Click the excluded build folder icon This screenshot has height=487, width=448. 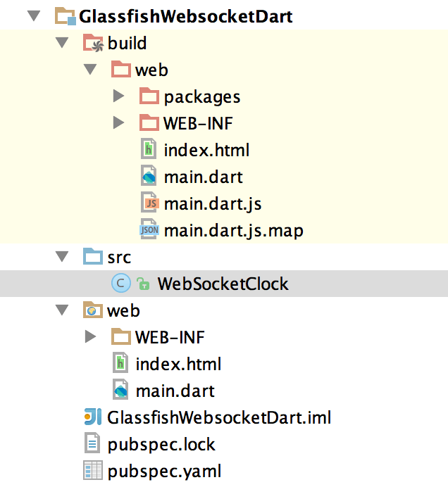tap(92, 43)
